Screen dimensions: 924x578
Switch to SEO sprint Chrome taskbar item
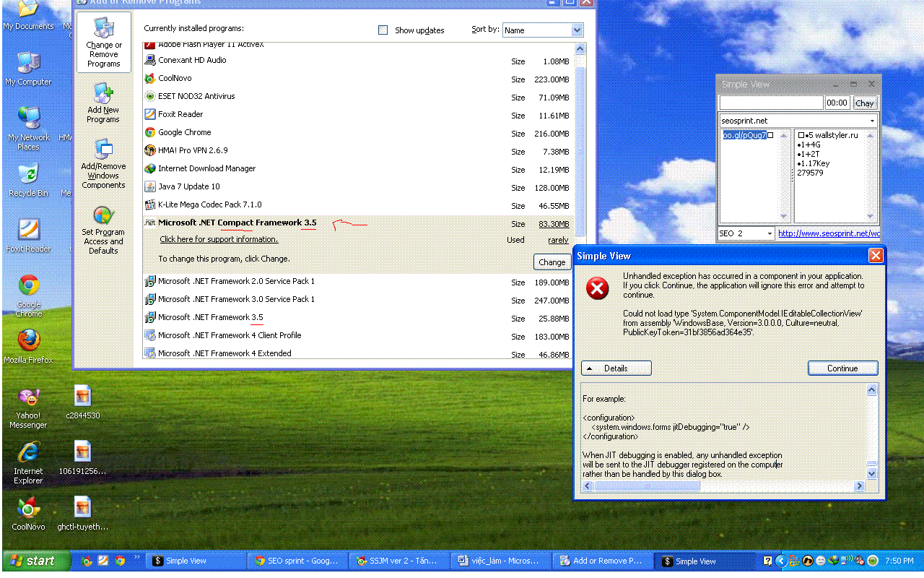click(296, 561)
